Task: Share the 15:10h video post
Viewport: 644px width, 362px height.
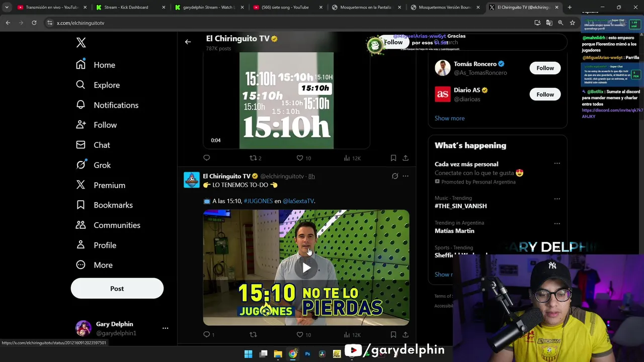Action: click(406, 158)
